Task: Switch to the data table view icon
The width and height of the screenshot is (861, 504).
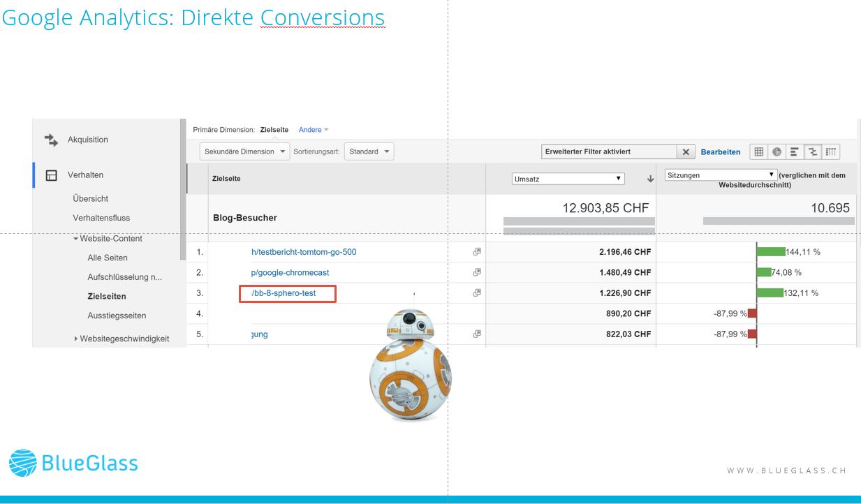Action: point(758,151)
